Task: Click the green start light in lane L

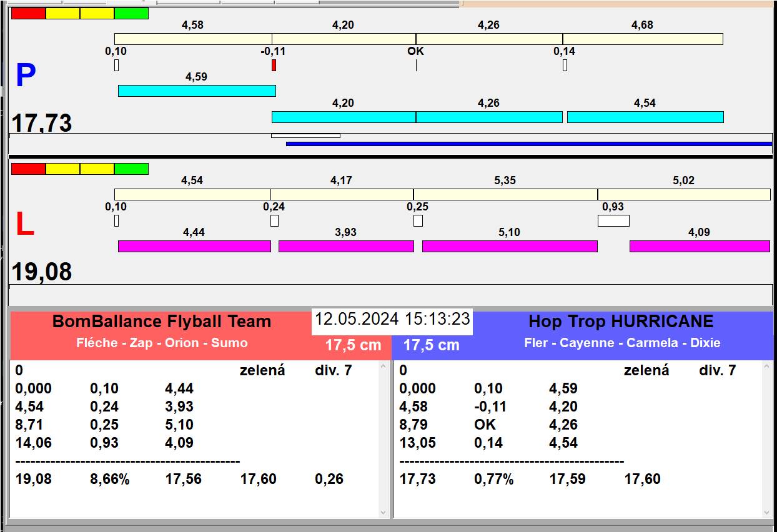Action: (x=131, y=169)
